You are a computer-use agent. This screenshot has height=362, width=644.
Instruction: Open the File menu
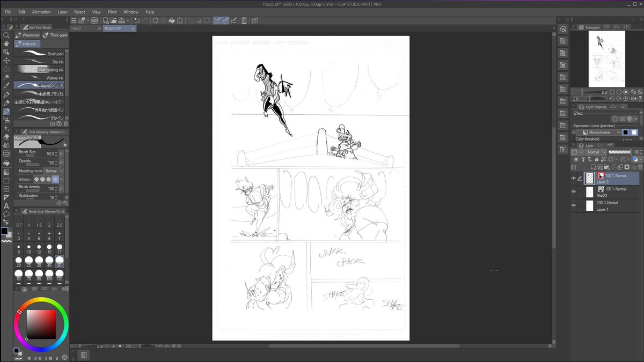click(8, 12)
